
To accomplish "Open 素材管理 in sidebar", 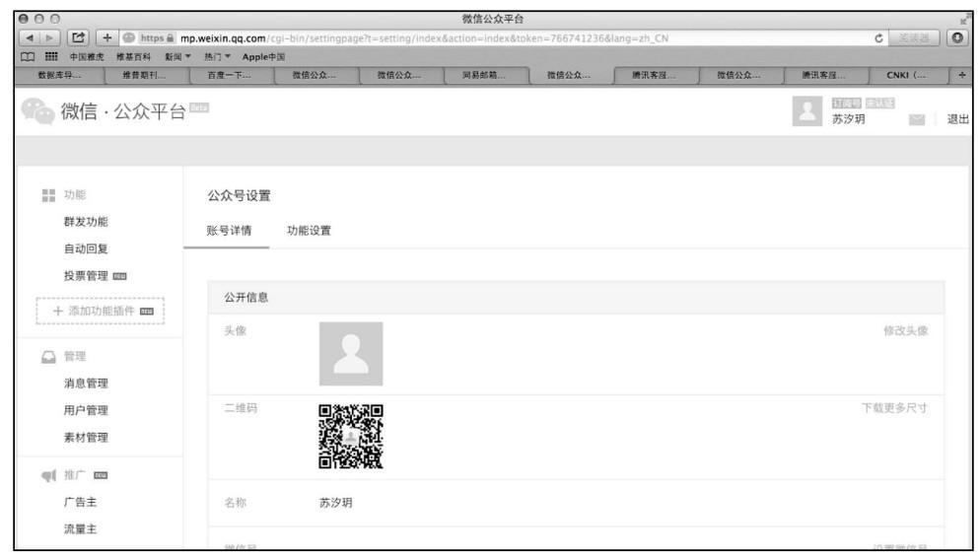I will 86,438.
